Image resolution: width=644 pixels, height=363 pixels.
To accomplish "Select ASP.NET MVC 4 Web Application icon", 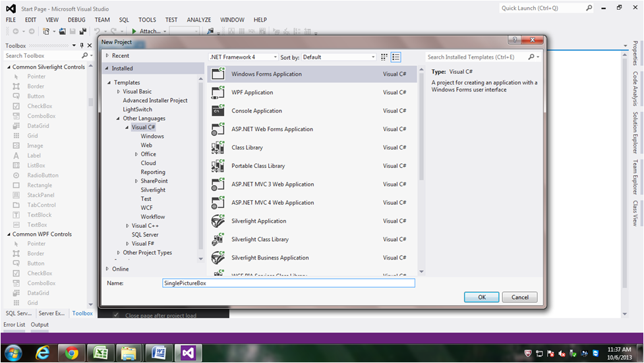I will point(218,202).
